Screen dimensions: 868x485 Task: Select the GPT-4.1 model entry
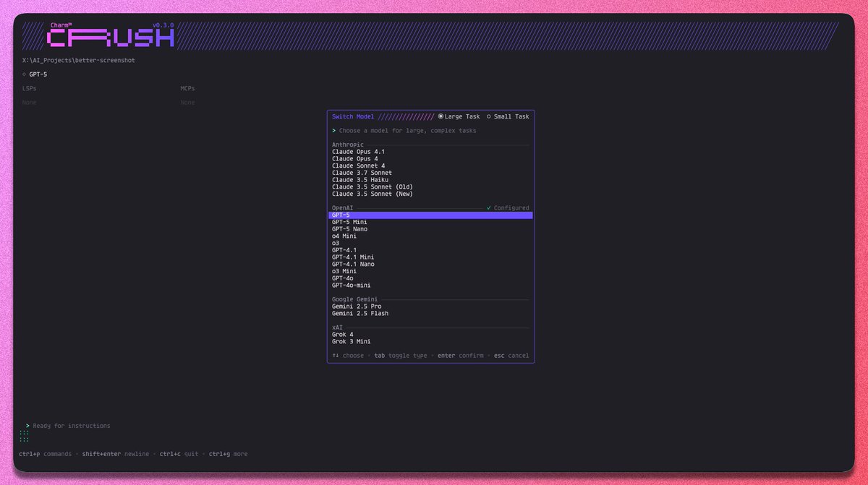[x=344, y=250]
